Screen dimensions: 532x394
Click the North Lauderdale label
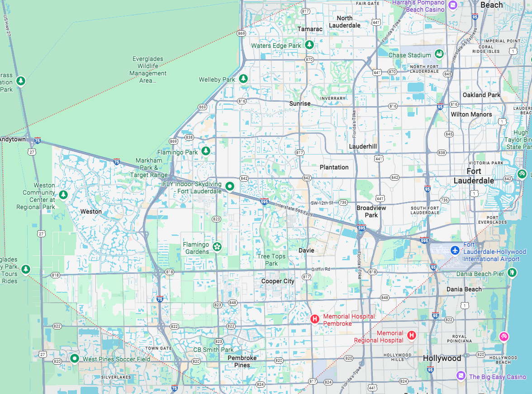coord(345,22)
